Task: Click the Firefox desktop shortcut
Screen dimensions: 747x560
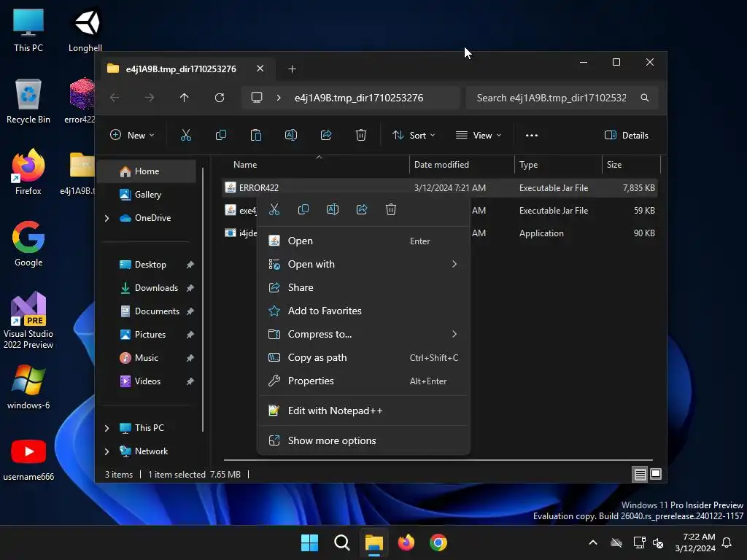Action: pos(28,172)
